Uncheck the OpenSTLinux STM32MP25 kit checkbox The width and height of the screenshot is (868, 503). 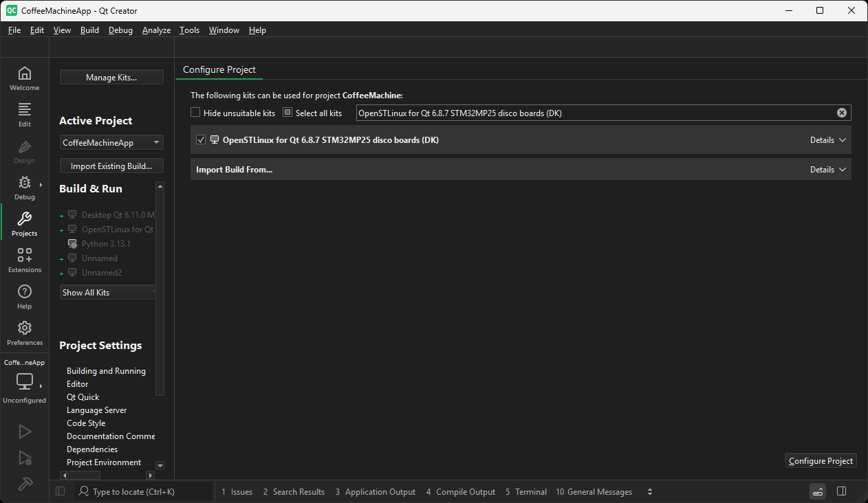pos(200,139)
